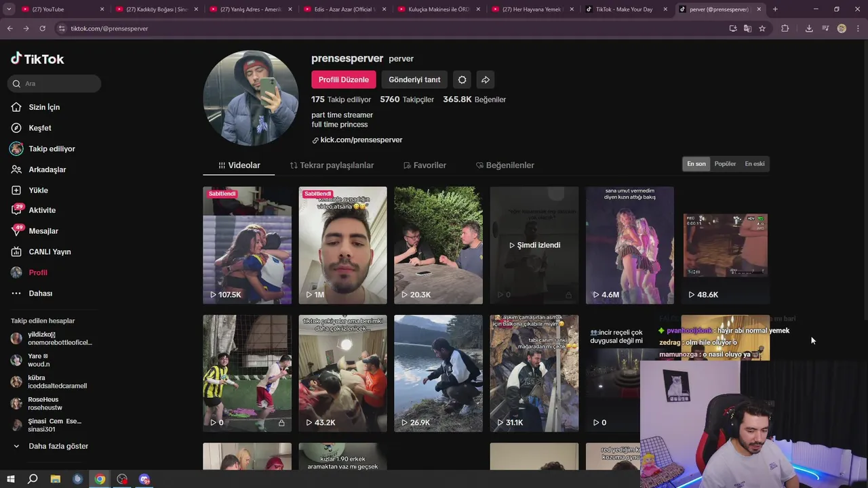Click the browser address bar URL
Image resolution: width=868 pixels, height=488 pixels.
(x=109, y=28)
